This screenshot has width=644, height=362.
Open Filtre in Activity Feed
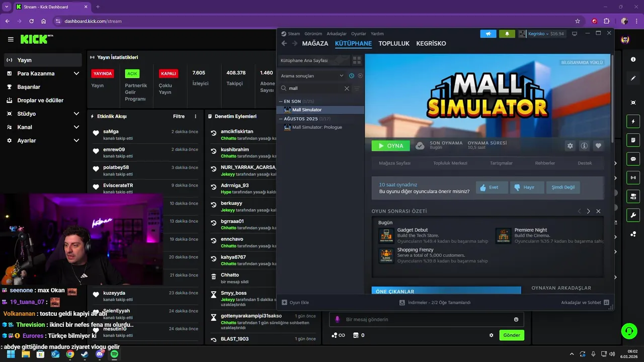(179, 116)
